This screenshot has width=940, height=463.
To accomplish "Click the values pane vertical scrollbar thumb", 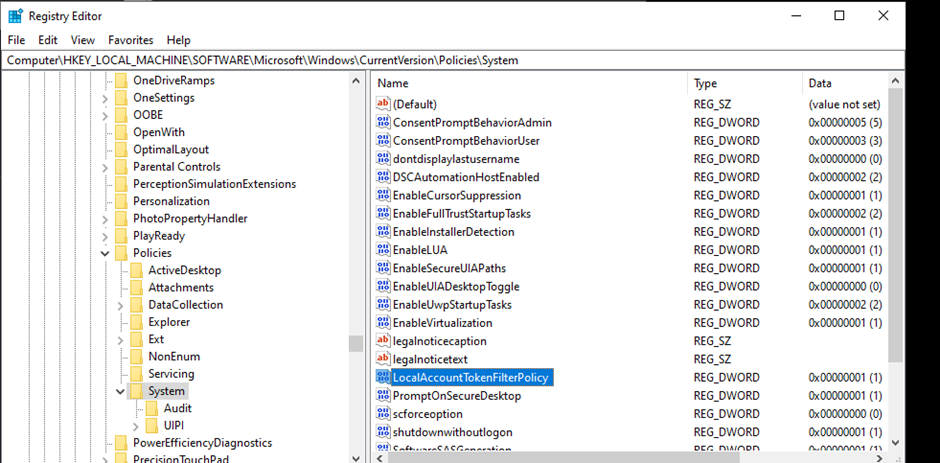I will coord(896,225).
